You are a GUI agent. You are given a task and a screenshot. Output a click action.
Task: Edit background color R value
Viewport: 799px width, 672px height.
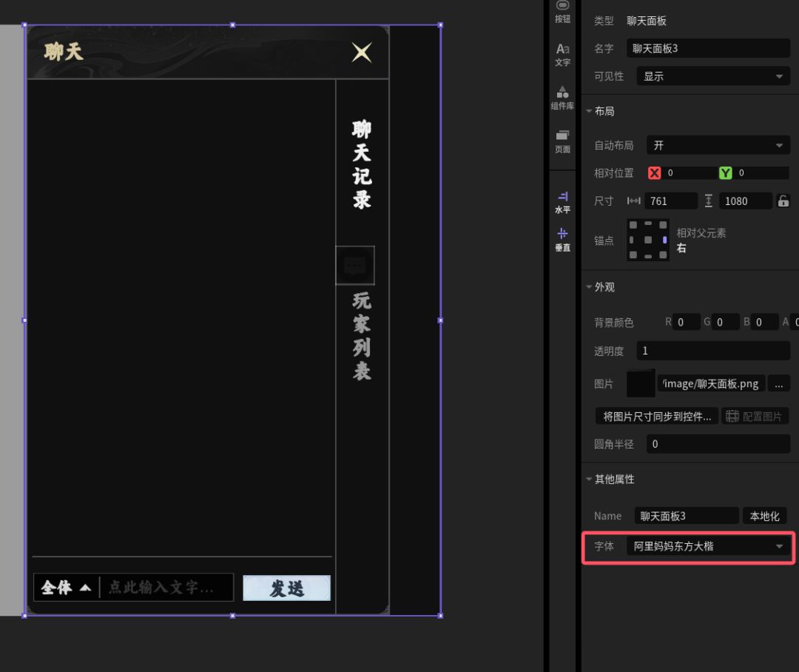(687, 322)
